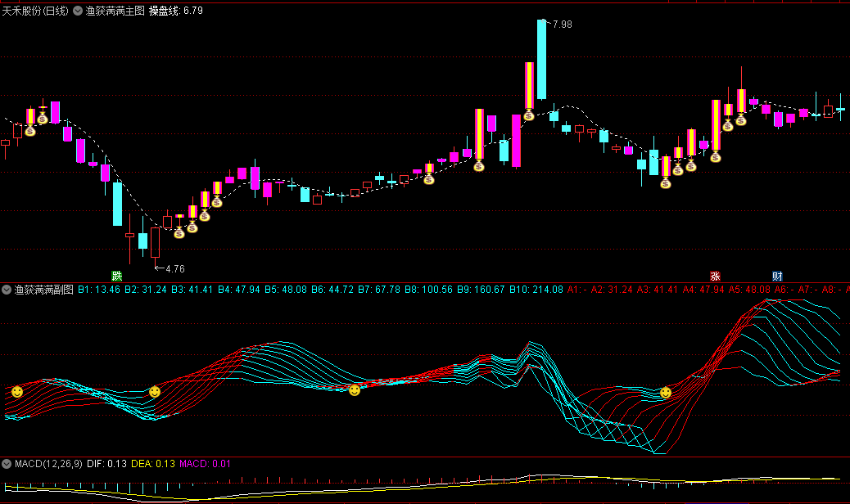The width and height of the screenshot is (850, 504).
Task: Click the red A5: 48.08 value
Action: (749, 290)
